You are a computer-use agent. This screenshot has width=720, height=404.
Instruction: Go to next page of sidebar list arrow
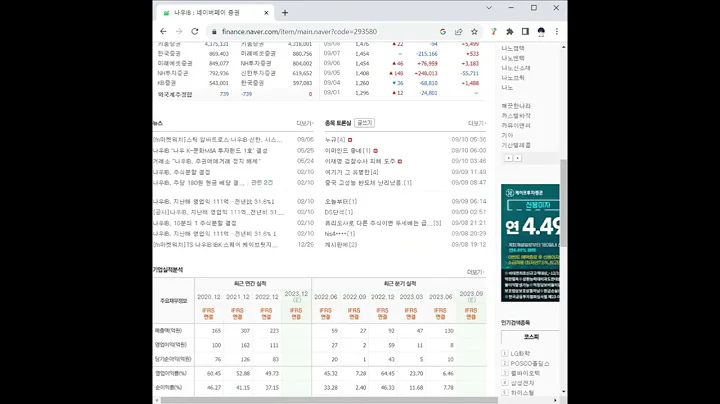tap(518, 158)
